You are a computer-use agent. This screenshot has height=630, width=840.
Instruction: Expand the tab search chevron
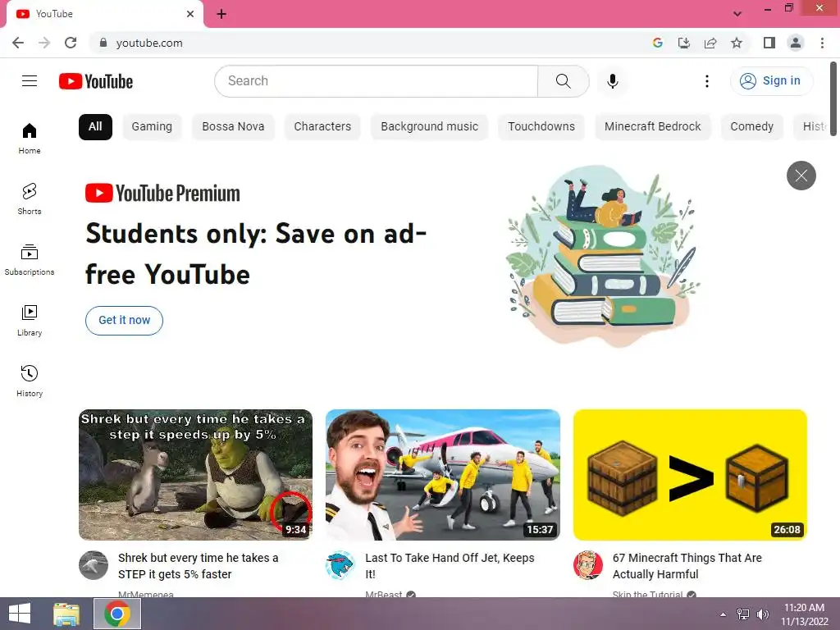coord(737,13)
